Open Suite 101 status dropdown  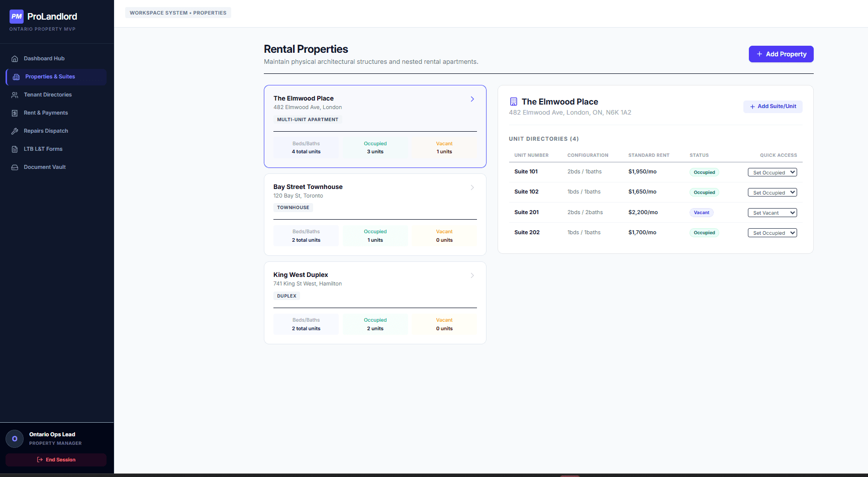click(x=773, y=172)
